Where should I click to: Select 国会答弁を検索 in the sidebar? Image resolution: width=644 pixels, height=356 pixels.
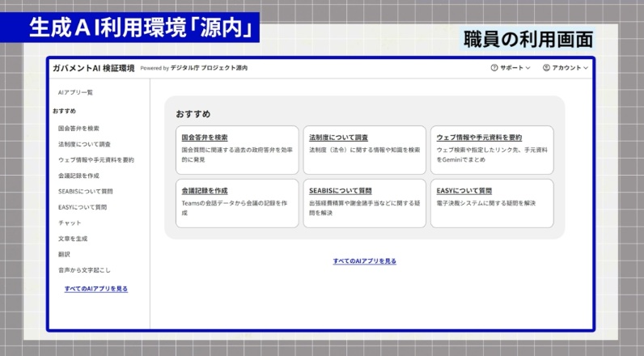point(78,128)
